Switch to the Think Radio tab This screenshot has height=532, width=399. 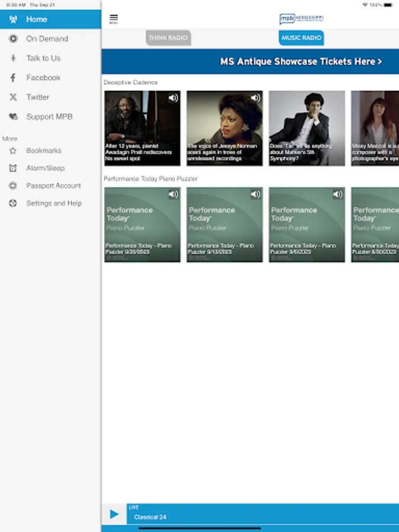coord(168,38)
